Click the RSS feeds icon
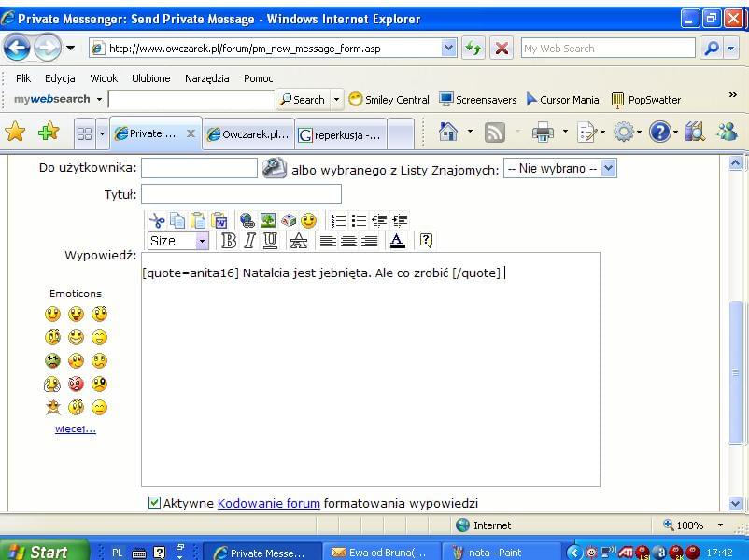Image resolution: width=749 pixels, height=560 pixels. click(494, 133)
